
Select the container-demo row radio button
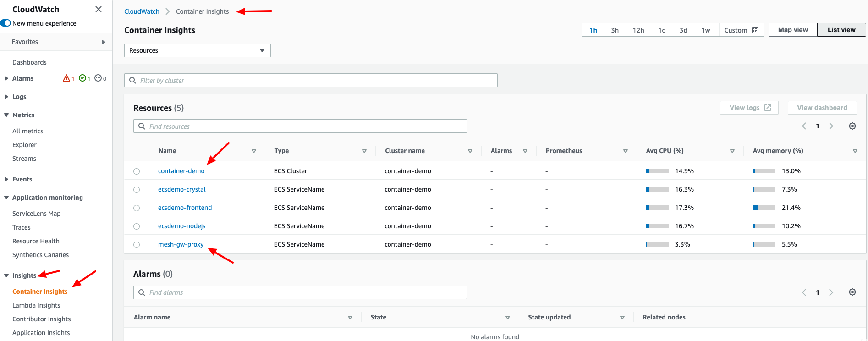[137, 171]
